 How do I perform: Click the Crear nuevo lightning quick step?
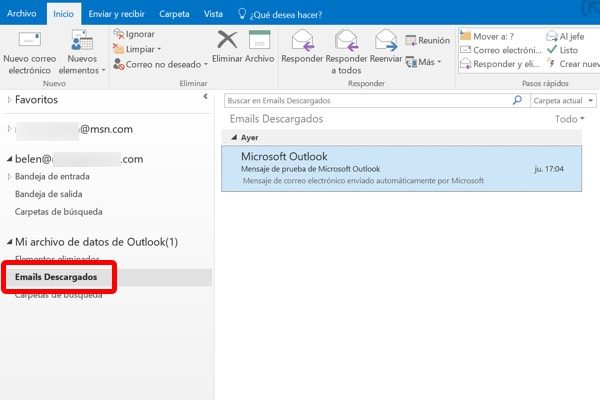pyautogui.click(x=573, y=64)
